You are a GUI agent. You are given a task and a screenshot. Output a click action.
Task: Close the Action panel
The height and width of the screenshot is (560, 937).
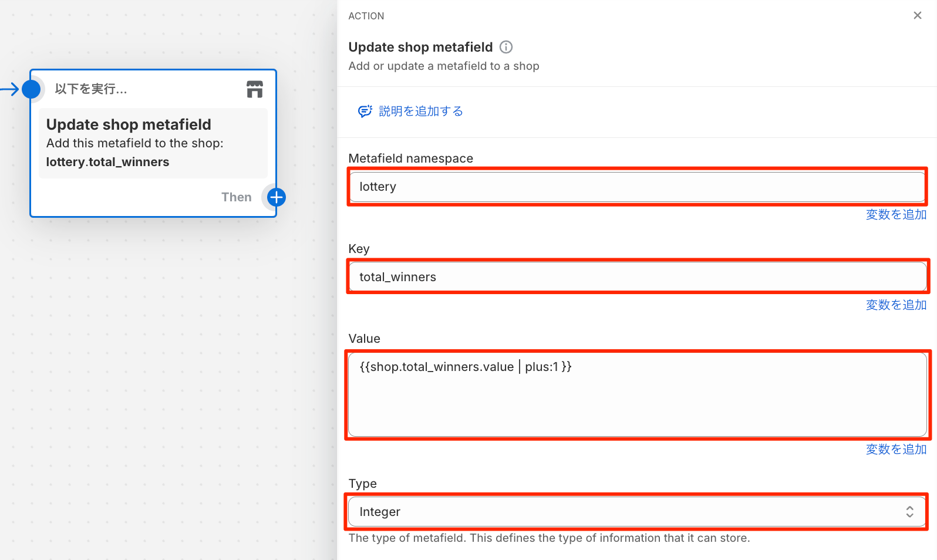pyautogui.click(x=917, y=15)
